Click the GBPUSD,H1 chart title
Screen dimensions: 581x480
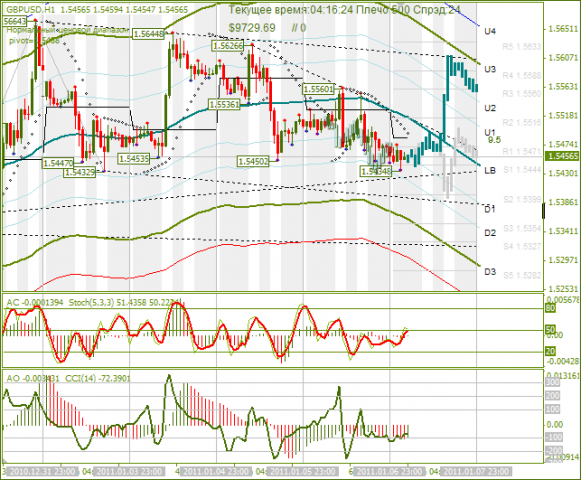pyautogui.click(x=31, y=10)
